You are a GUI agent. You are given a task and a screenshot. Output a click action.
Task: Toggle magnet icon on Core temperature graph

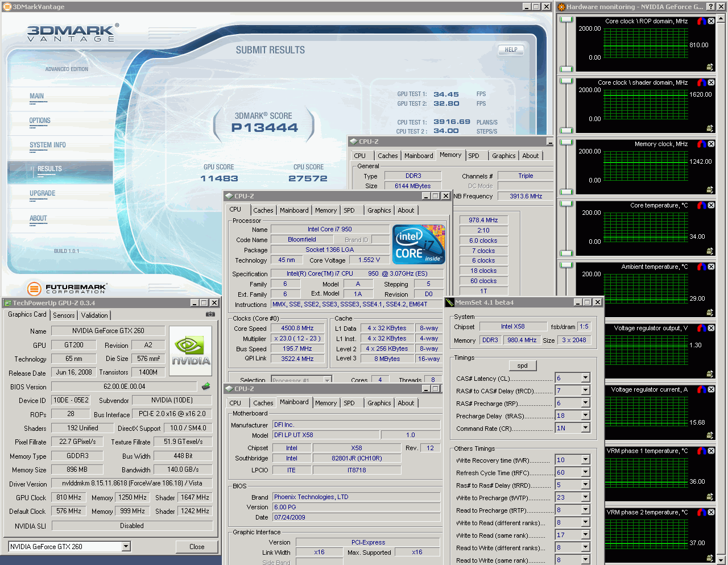tap(701, 205)
